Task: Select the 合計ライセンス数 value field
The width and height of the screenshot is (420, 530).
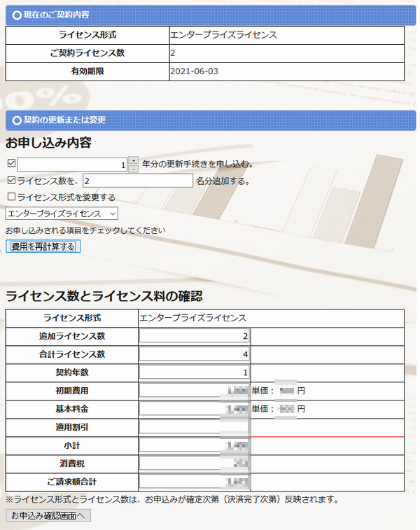Action: pos(195,354)
